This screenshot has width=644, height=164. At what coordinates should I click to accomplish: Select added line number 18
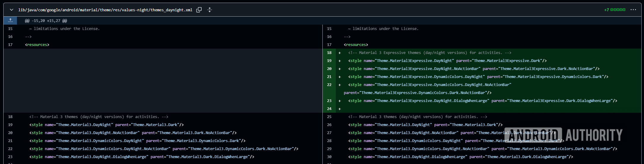pyautogui.click(x=329, y=53)
